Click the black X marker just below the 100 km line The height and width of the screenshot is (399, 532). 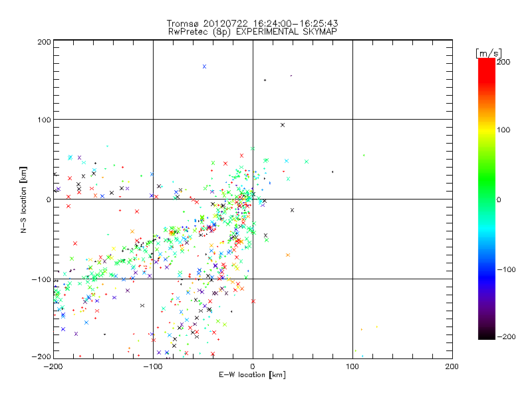283,125
